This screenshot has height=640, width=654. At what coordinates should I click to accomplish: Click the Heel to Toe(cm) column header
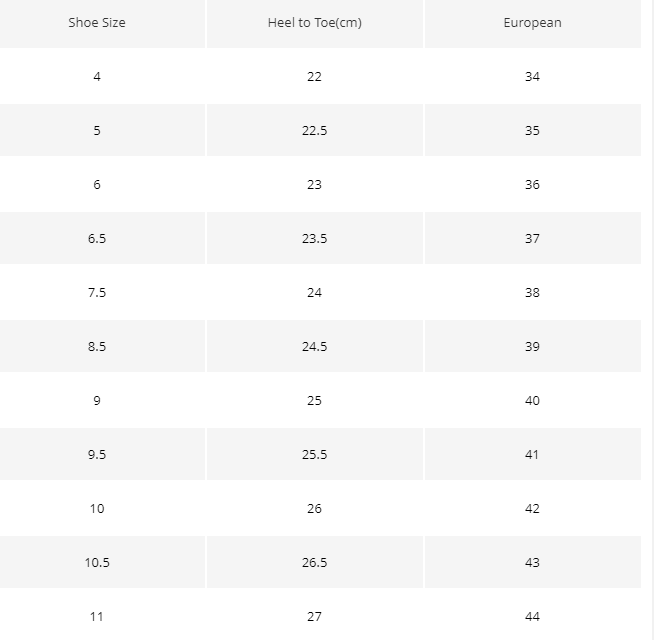coord(315,23)
